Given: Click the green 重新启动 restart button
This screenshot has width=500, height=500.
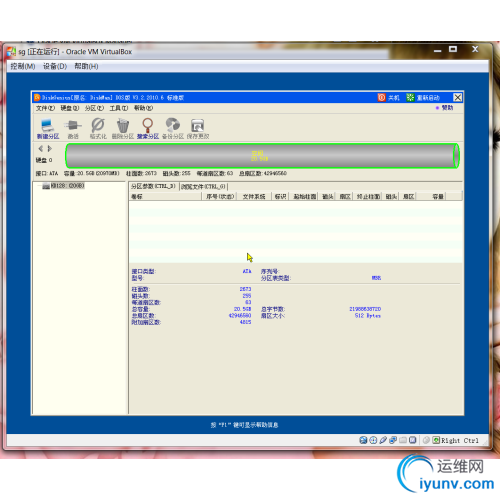Looking at the screenshot, I should [x=423, y=97].
